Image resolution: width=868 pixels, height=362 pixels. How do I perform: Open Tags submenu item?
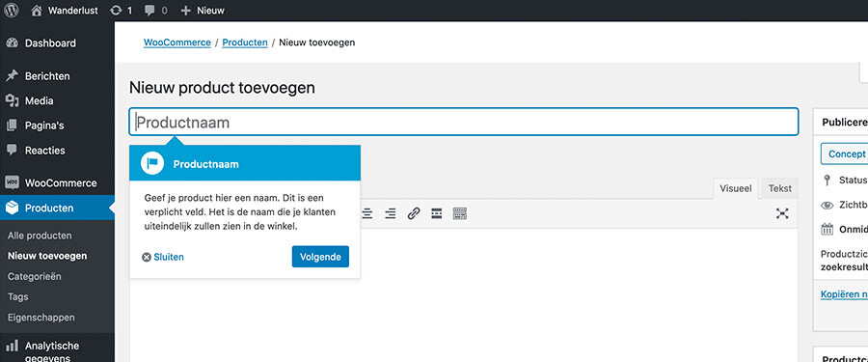pyautogui.click(x=17, y=297)
